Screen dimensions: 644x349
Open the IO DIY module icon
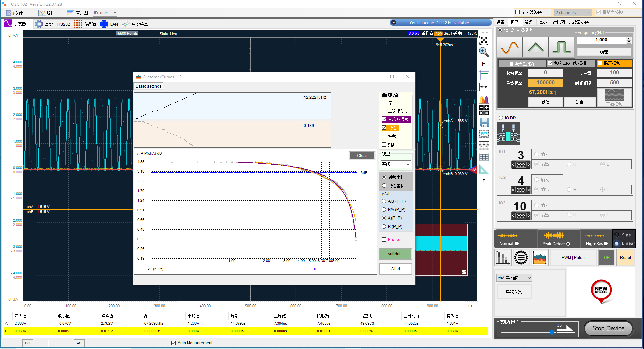[x=508, y=134]
